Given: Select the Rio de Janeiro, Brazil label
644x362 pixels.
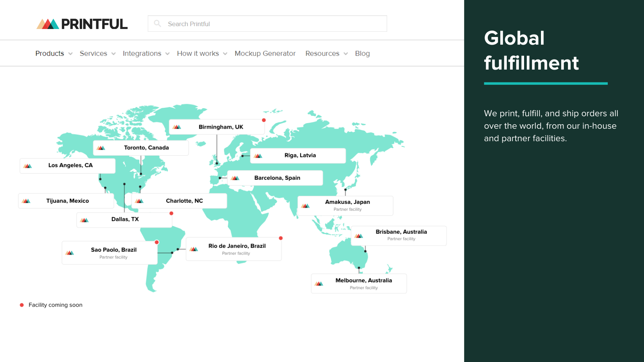Looking at the screenshot, I should tap(237, 246).
